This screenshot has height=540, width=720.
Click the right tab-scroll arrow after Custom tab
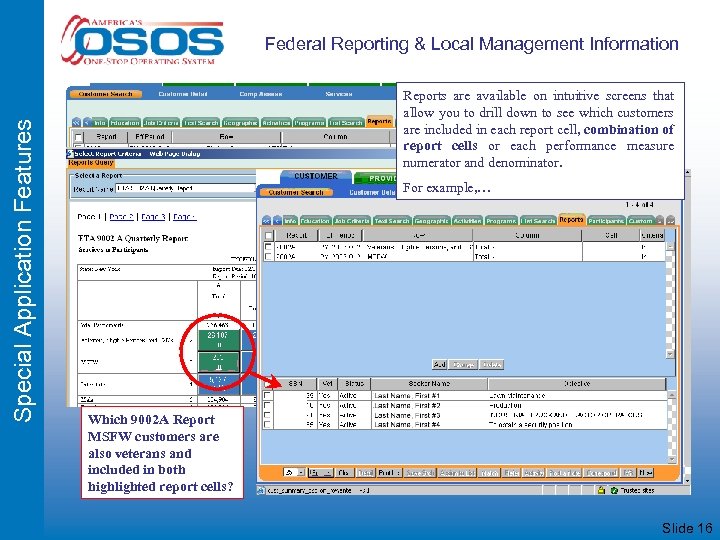pos(660,220)
